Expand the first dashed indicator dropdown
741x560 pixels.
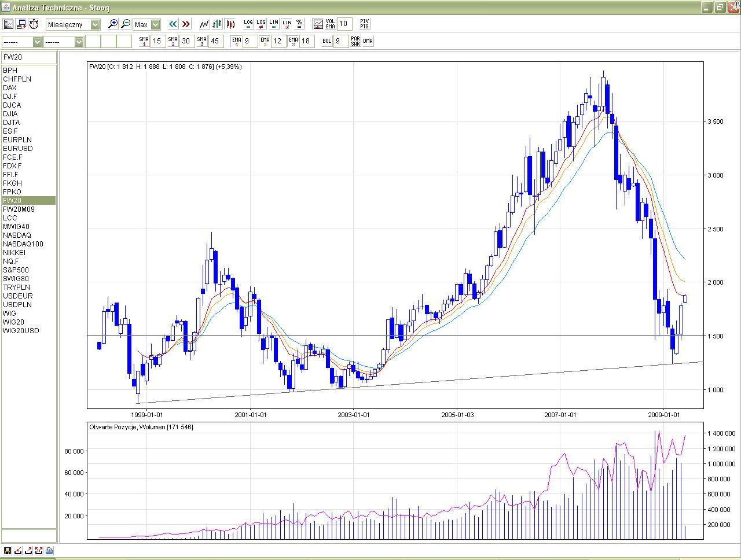[37, 42]
